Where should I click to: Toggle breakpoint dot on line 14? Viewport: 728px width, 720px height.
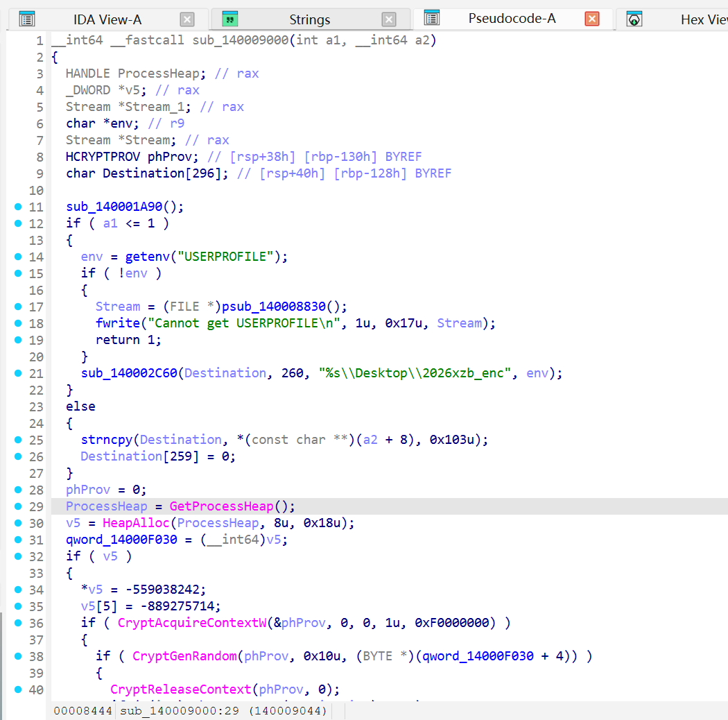[18, 257]
